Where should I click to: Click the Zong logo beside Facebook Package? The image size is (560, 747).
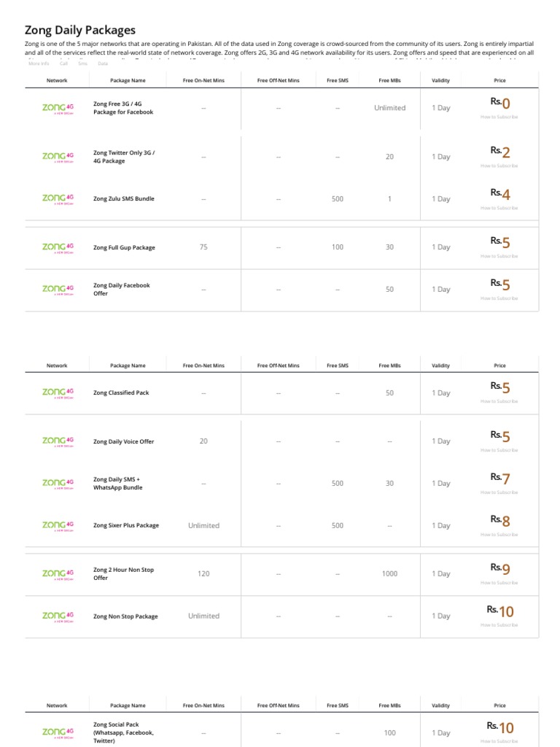coord(58,108)
